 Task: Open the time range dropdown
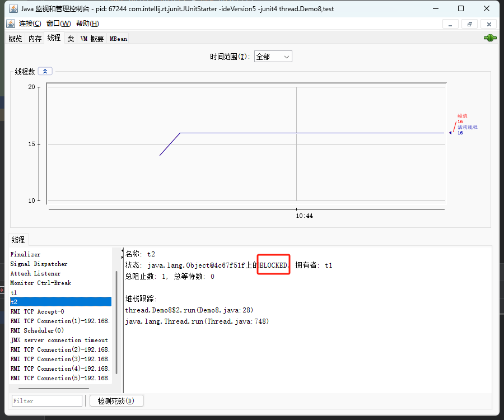[273, 57]
